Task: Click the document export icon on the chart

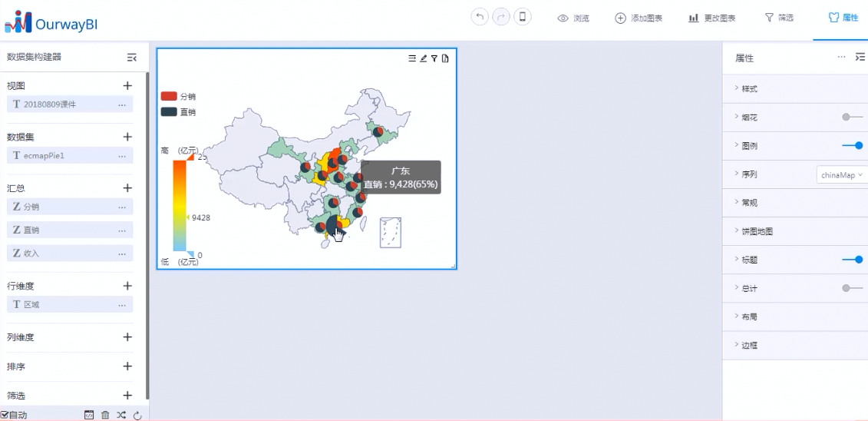Action: 444,58
